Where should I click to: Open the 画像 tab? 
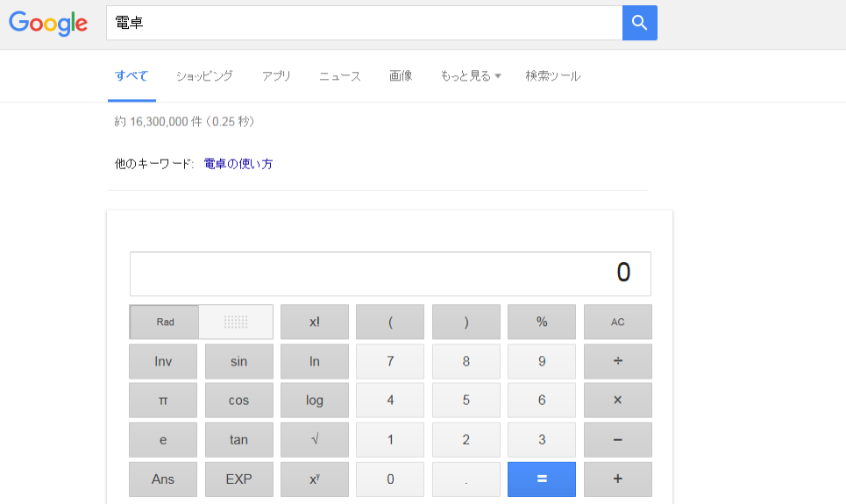click(x=401, y=76)
